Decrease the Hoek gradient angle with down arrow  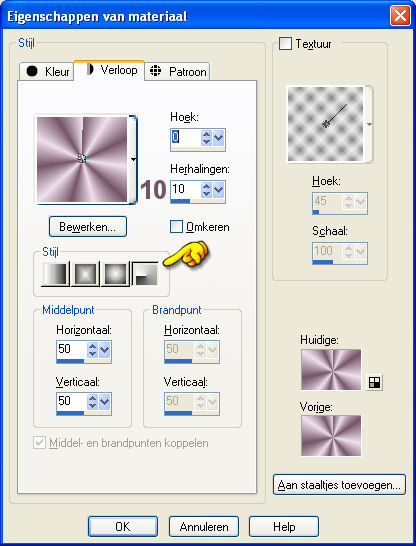coord(206,142)
